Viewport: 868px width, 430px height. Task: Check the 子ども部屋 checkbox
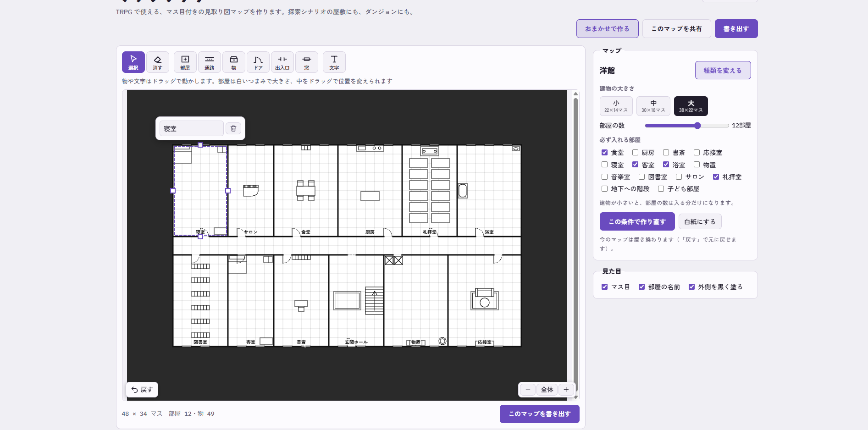(661, 188)
